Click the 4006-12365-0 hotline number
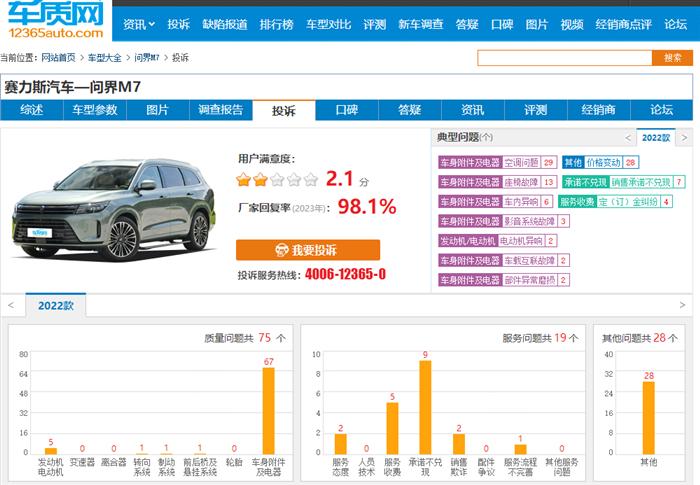700x485 pixels. coord(346,274)
